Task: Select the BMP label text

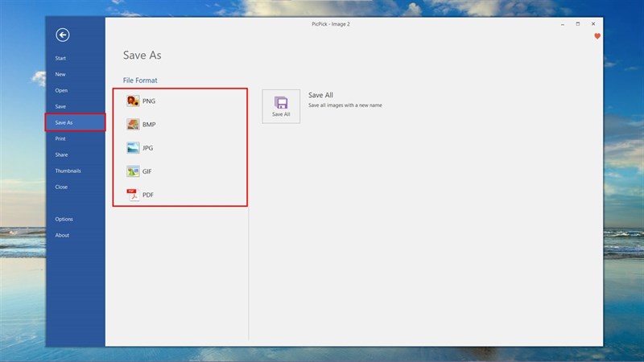Action: (149, 125)
